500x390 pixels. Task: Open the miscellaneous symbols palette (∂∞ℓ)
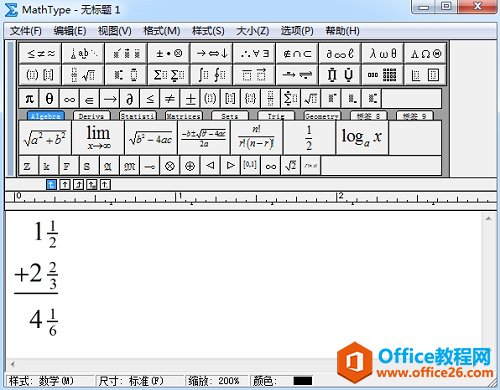tap(340, 53)
